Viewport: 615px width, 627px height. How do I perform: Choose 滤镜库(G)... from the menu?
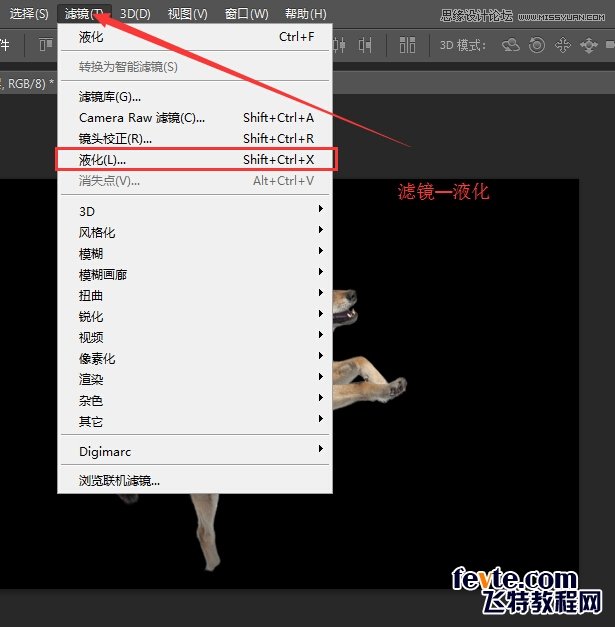click(195, 96)
